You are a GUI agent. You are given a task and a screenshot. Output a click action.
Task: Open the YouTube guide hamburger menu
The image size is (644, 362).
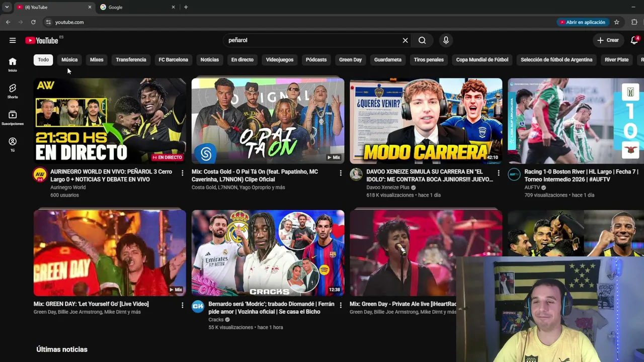(x=13, y=40)
